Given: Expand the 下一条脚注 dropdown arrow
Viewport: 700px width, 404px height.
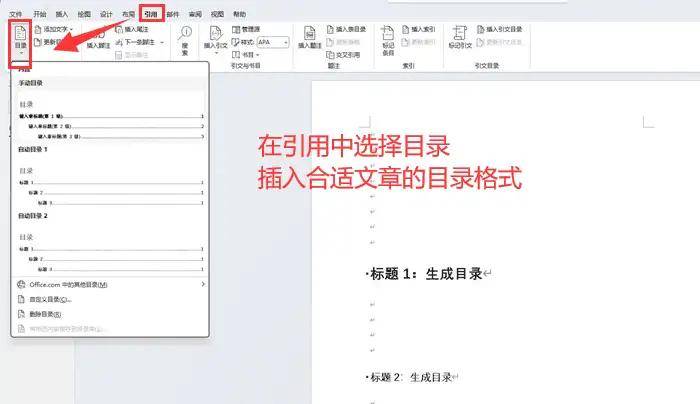Looking at the screenshot, I should pyautogui.click(x=162, y=42).
